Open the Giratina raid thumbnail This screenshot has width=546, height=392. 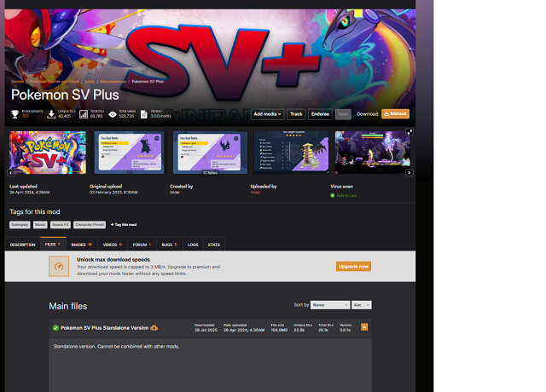click(x=291, y=153)
